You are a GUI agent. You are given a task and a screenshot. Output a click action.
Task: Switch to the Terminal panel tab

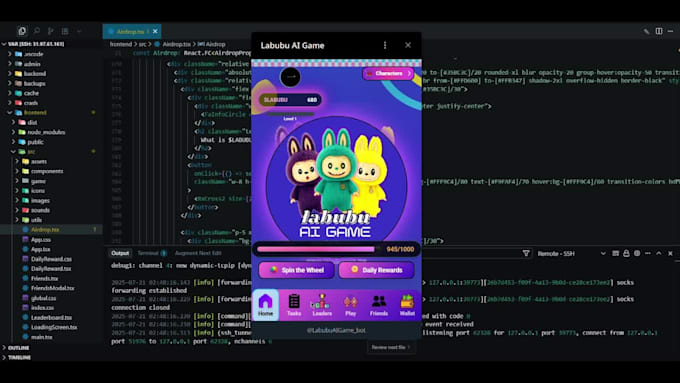pyautogui.click(x=148, y=253)
